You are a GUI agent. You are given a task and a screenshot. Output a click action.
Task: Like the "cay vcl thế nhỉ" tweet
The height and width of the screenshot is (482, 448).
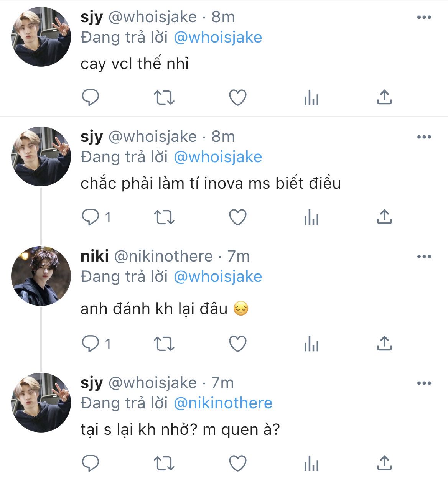coord(238,98)
